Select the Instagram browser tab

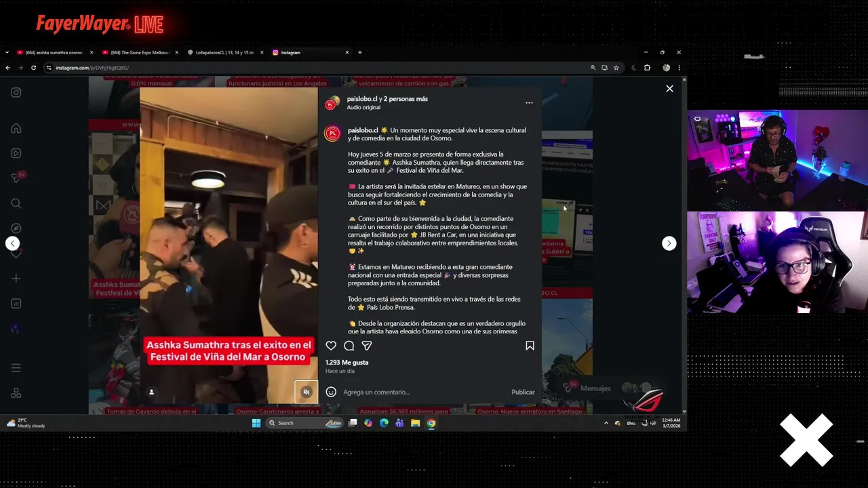(x=311, y=52)
